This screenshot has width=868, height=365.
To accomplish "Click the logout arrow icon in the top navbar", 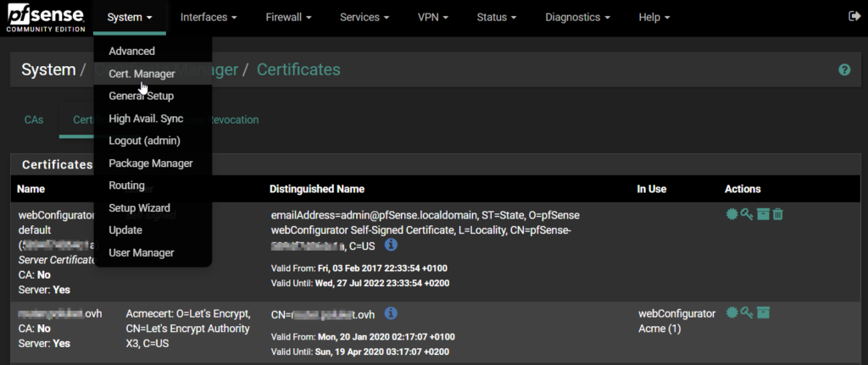I will click(x=854, y=17).
